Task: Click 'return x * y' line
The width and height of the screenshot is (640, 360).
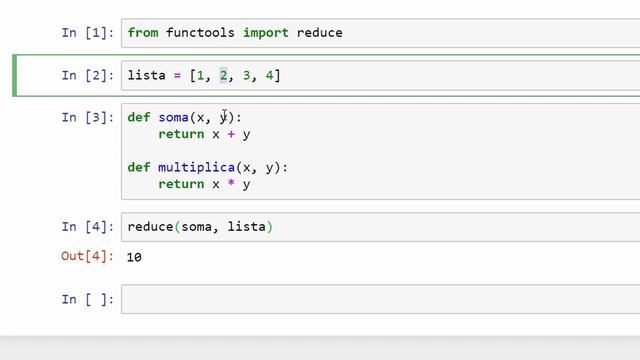Action: (204, 184)
